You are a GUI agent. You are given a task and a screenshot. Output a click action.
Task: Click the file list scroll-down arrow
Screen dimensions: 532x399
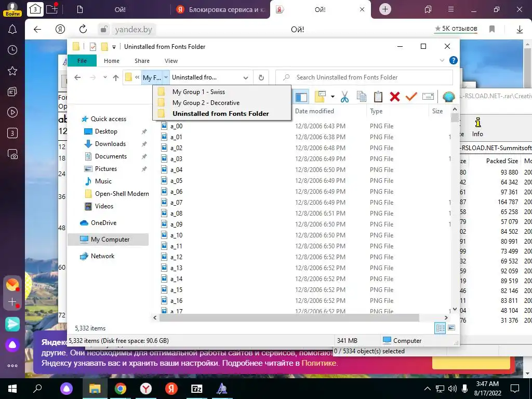pyautogui.click(x=455, y=310)
